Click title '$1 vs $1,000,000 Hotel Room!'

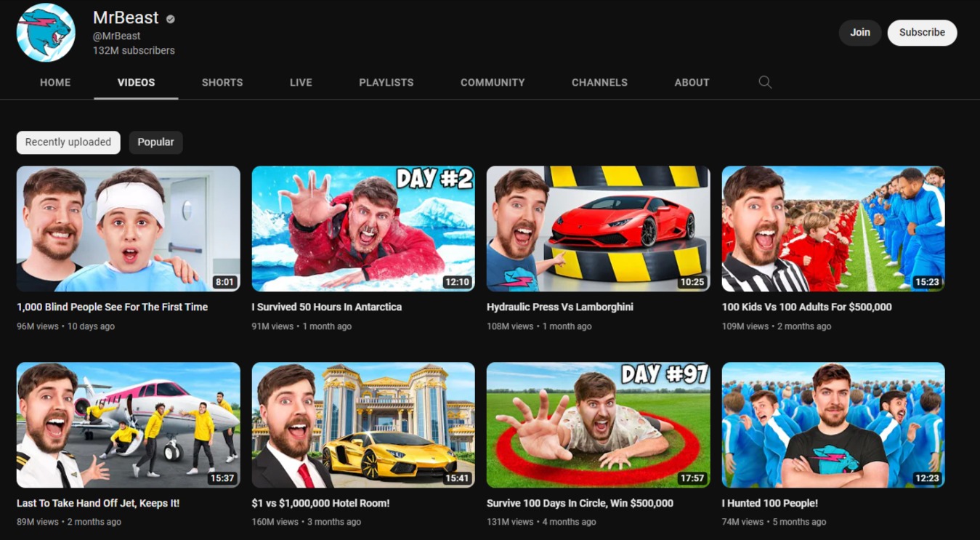tap(320, 504)
